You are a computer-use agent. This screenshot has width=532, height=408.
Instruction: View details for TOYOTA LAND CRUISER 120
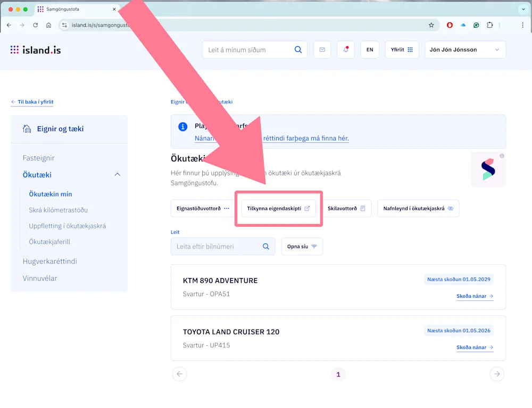(475, 347)
